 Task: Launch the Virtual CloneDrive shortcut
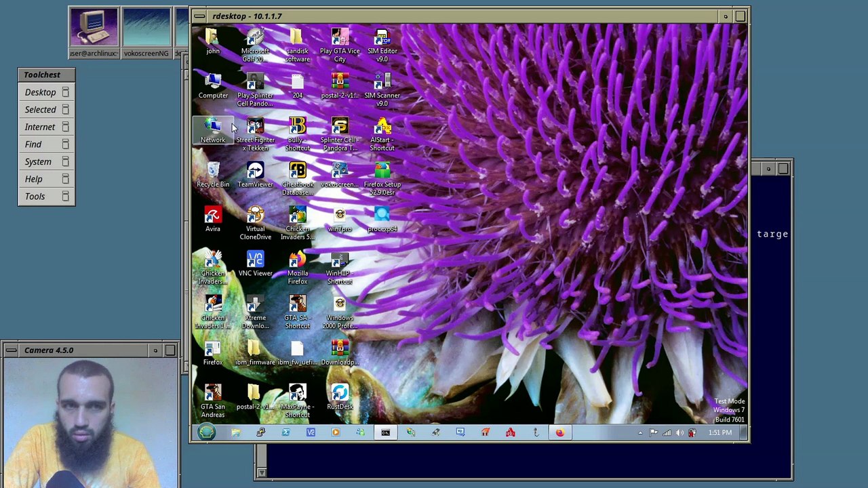click(255, 224)
